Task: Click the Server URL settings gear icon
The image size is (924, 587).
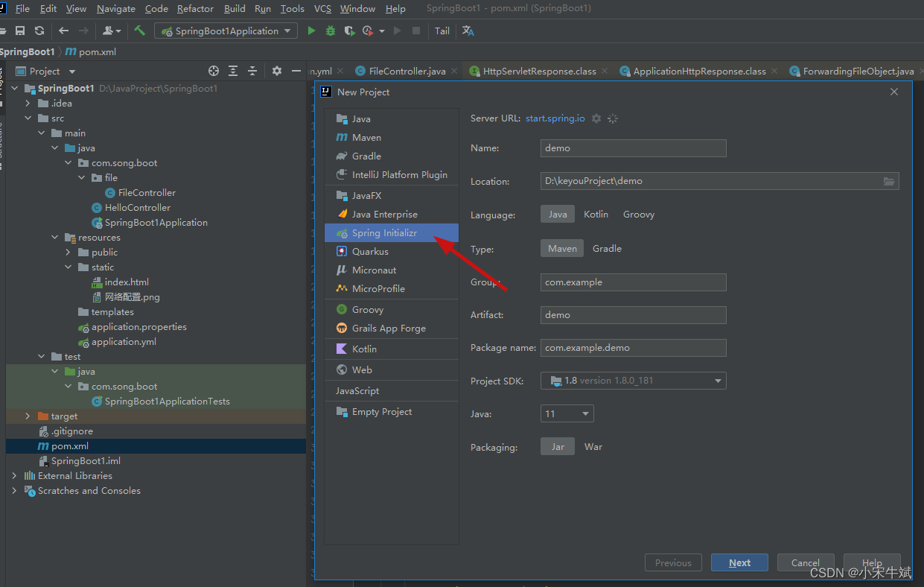Action: pos(596,118)
